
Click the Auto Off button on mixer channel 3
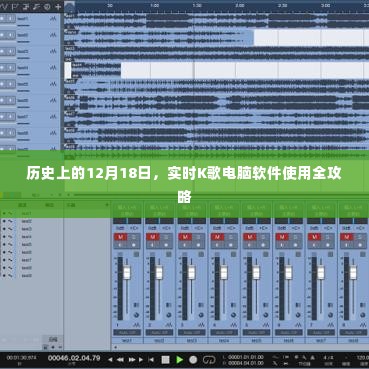pos(191,332)
